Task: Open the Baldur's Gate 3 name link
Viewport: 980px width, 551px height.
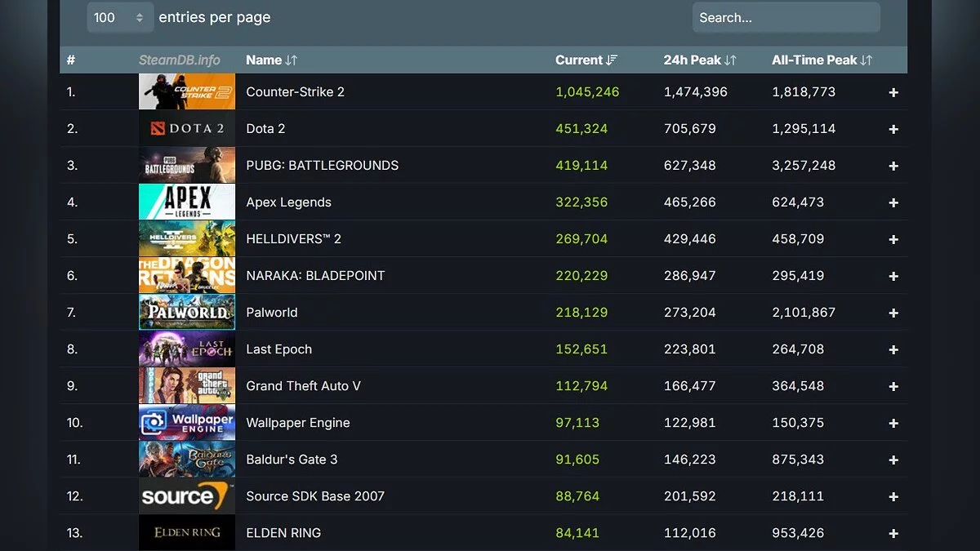Action: tap(292, 459)
